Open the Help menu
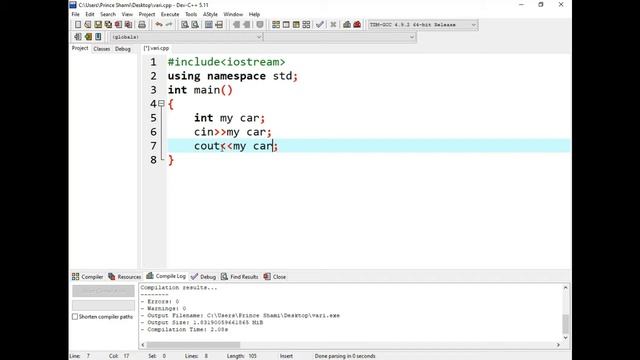The image size is (640, 360). point(254,14)
